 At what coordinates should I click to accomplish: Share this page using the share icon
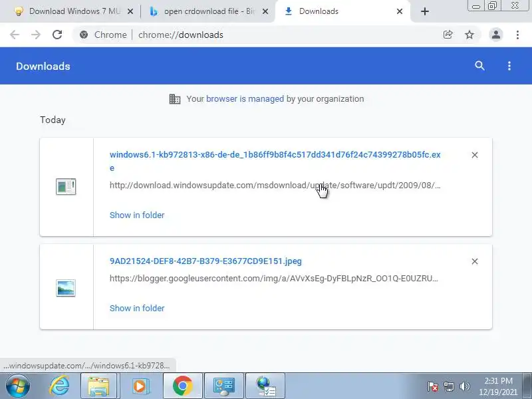click(x=448, y=35)
